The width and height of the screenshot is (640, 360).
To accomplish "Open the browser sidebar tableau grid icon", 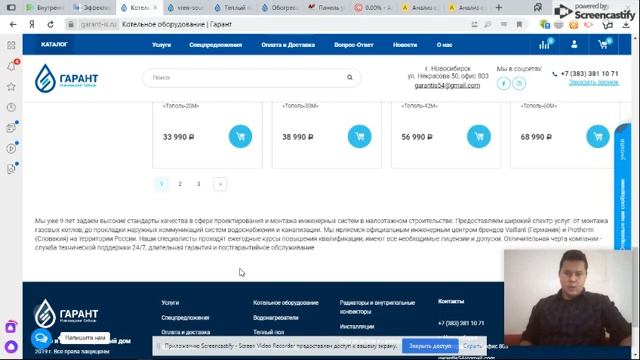I will [x=11, y=45].
